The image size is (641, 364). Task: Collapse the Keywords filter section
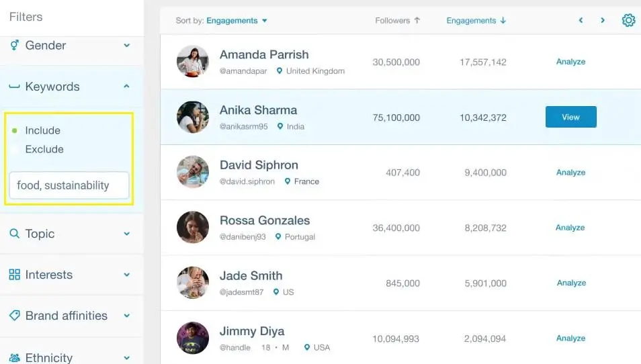tap(126, 87)
